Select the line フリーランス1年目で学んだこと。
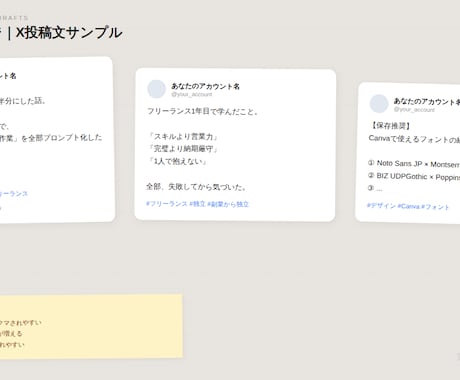The width and height of the screenshot is (460, 380). click(x=203, y=111)
